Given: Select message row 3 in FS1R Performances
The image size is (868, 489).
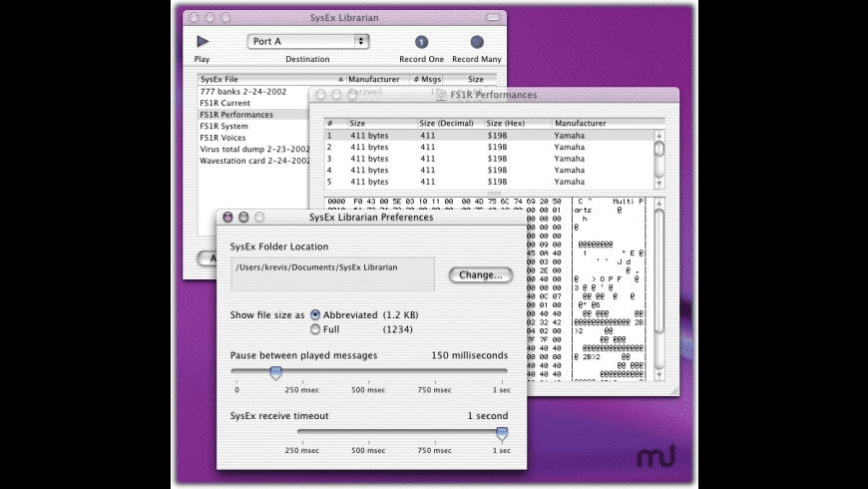Looking at the screenshot, I should pyautogui.click(x=489, y=159).
